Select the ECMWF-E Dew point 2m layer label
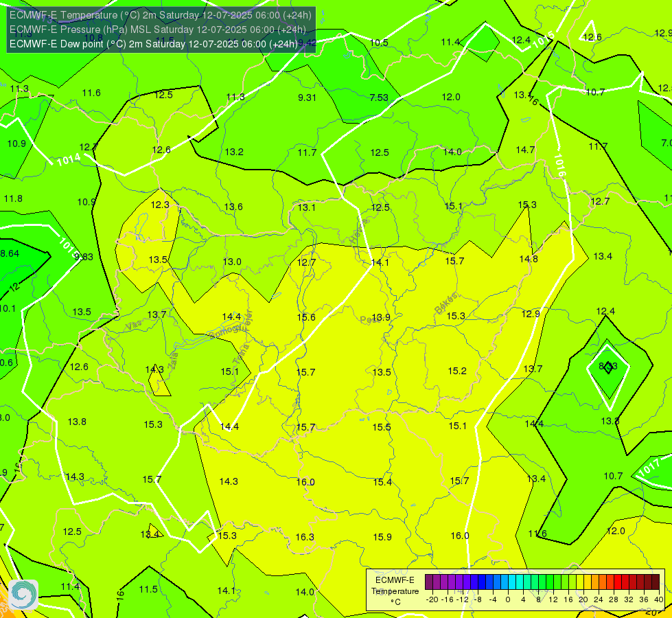Screen dimensions: 672x618 coord(153,44)
